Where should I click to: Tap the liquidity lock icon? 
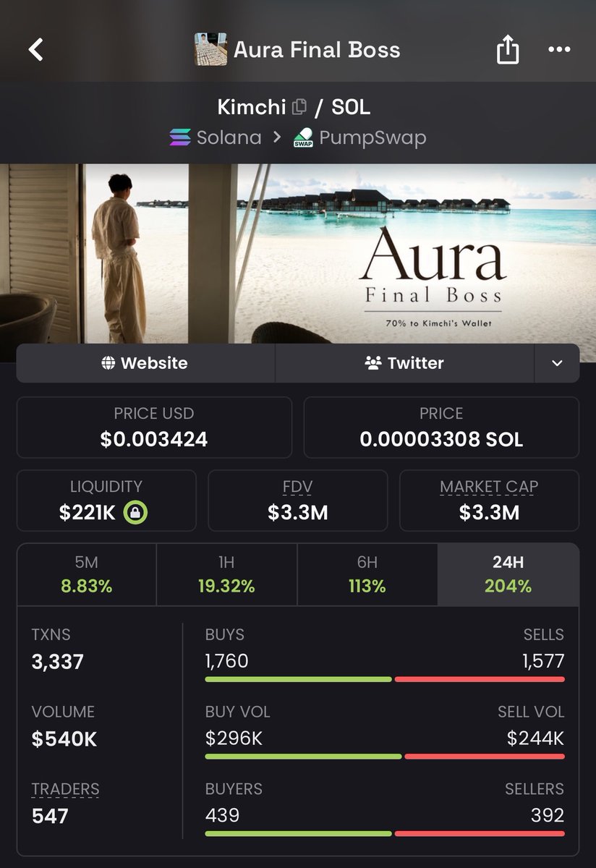click(135, 513)
